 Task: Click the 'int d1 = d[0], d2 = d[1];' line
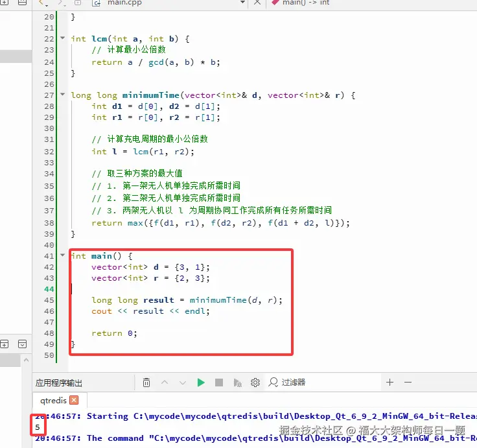pyautogui.click(x=156, y=106)
